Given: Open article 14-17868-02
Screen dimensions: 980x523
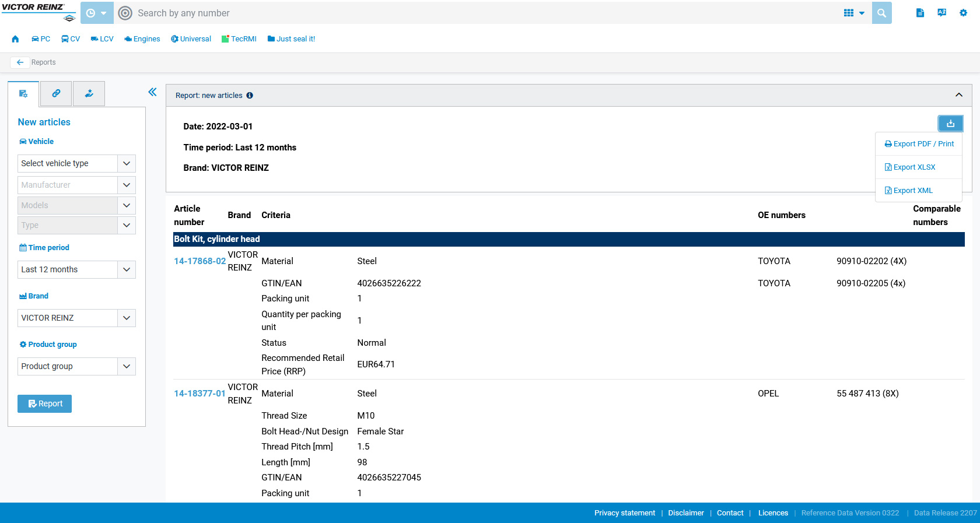Looking at the screenshot, I should [x=199, y=261].
